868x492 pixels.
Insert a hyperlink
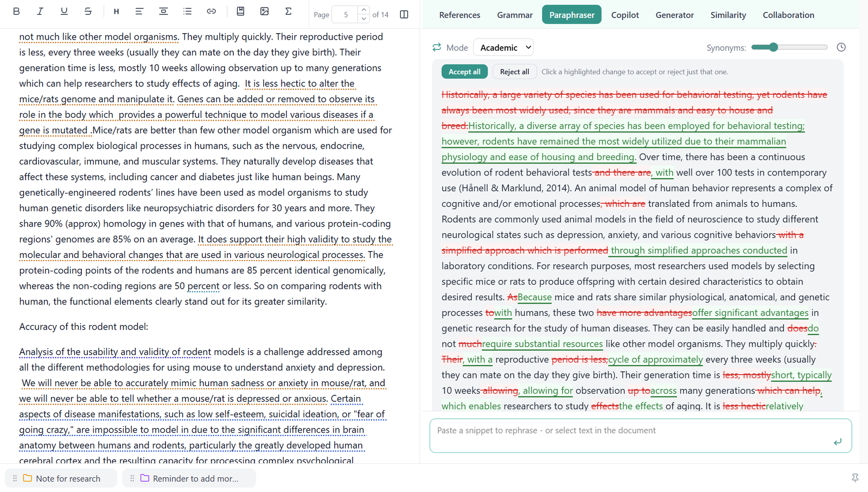point(211,11)
